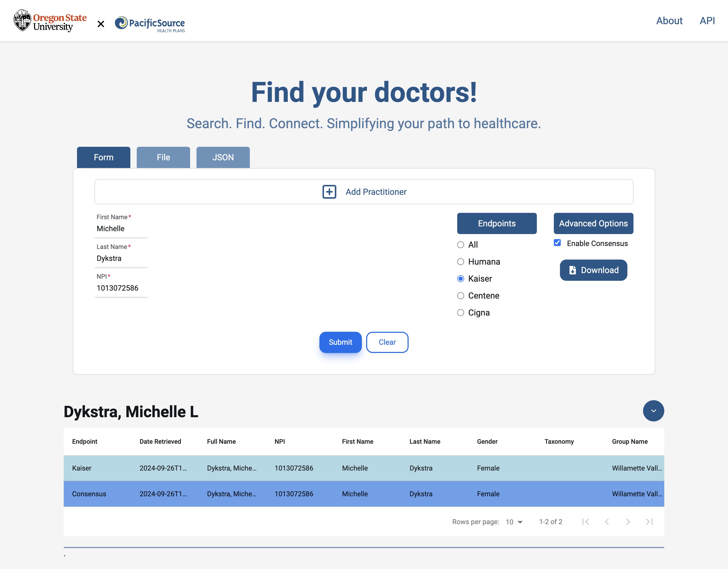Collapse the Dykstra, Michelle L results
Screen dimensions: 728x569
[653, 411]
